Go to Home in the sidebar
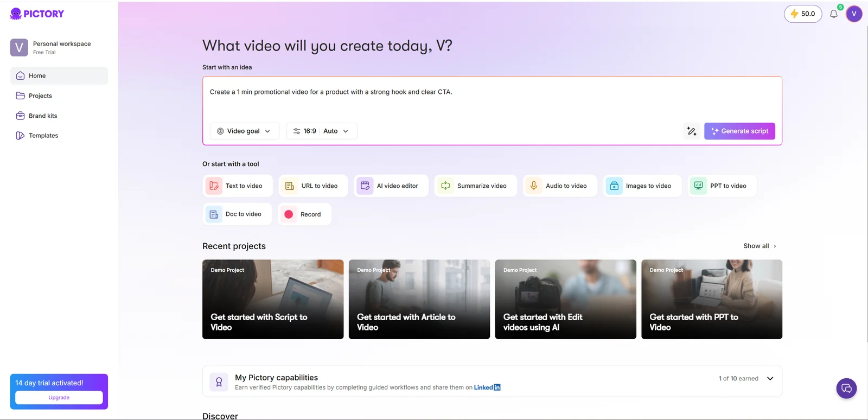This screenshot has width=868, height=420. click(x=59, y=76)
